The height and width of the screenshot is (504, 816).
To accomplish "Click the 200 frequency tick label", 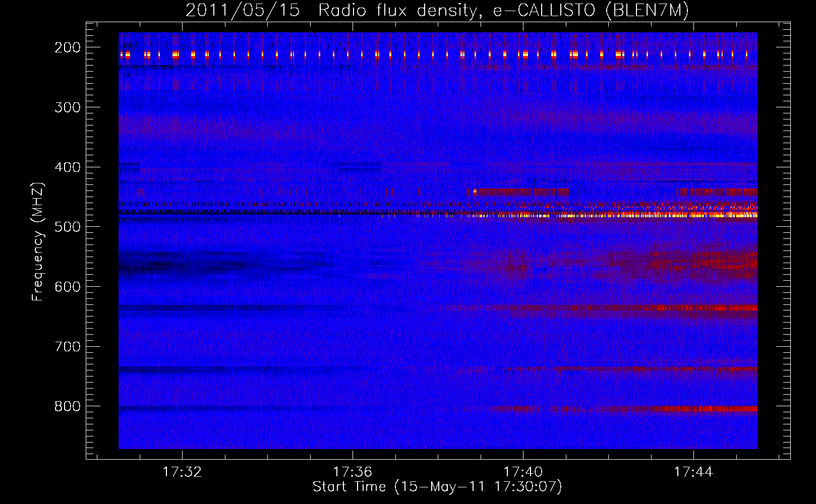I will click(x=68, y=47).
